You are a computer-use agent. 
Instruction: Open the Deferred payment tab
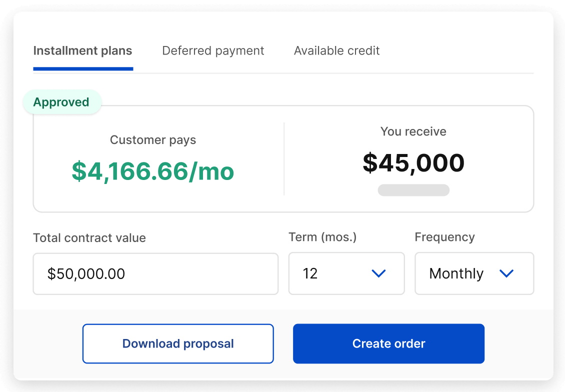pos(213,51)
